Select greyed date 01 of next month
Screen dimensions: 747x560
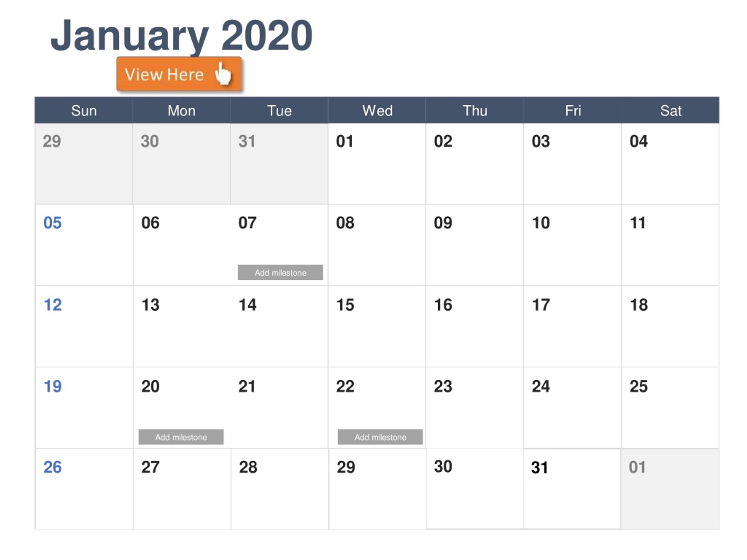coord(670,489)
